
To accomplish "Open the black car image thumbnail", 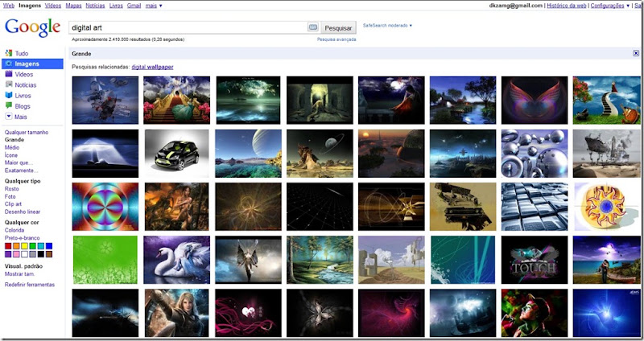I will pos(176,154).
